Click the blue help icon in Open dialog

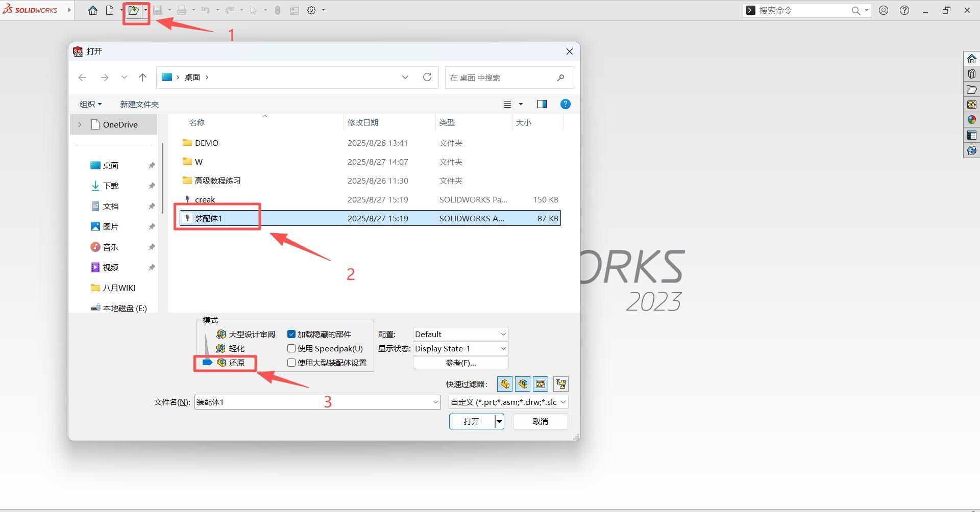pos(566,104)
